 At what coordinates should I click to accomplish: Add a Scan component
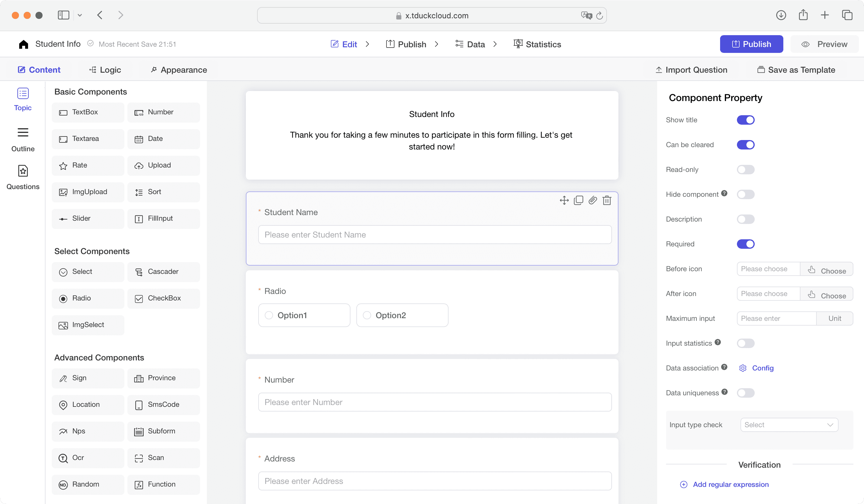point(163,458)
